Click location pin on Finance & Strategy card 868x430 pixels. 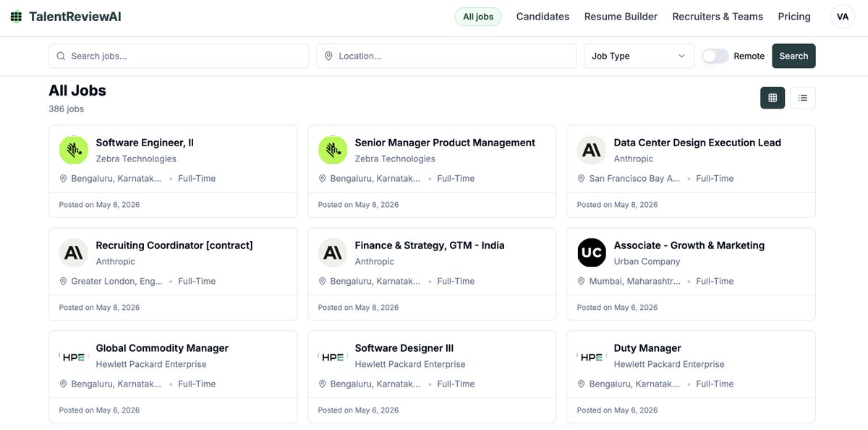pyautogui.click(x=322, y=281)
